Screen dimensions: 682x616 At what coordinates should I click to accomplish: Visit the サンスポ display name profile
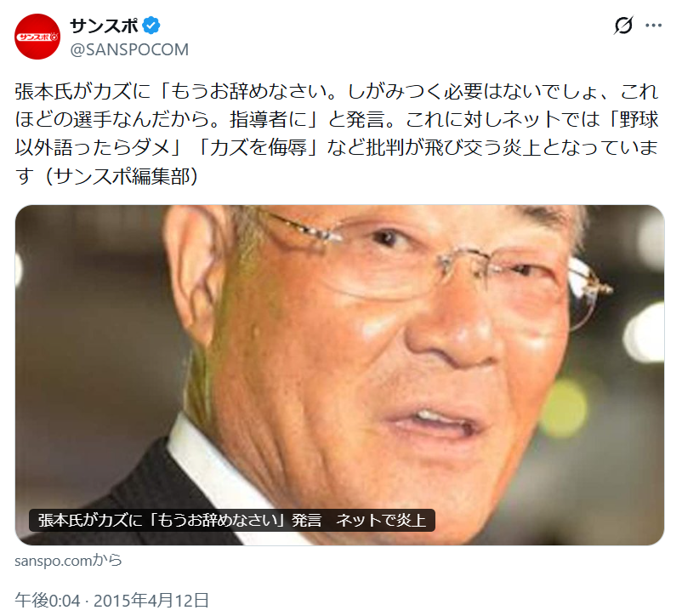[105, 26]
